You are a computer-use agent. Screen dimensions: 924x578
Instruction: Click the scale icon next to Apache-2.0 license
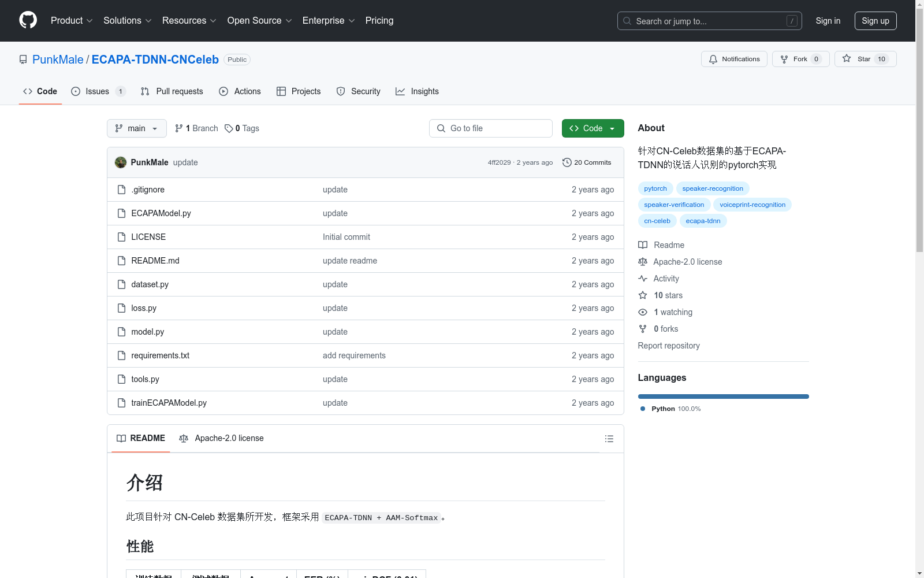(643, 262)
